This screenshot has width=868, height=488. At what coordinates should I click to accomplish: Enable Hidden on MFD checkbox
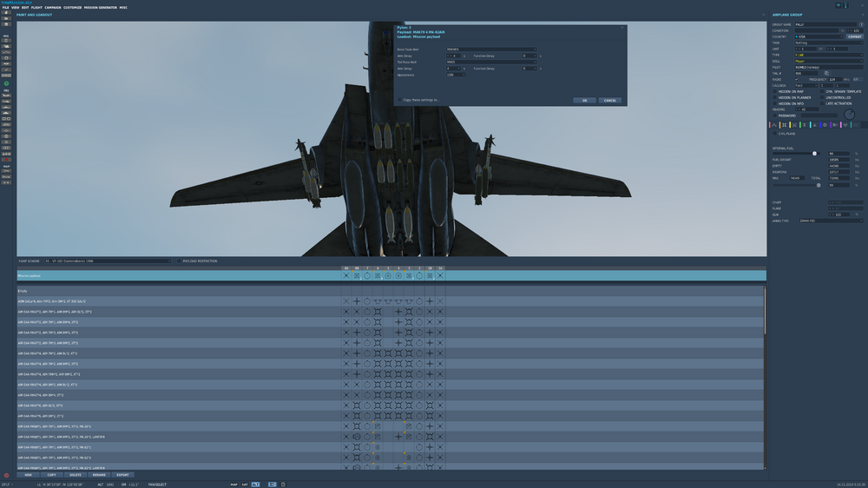pyautogui.click(x=775, y=103)
